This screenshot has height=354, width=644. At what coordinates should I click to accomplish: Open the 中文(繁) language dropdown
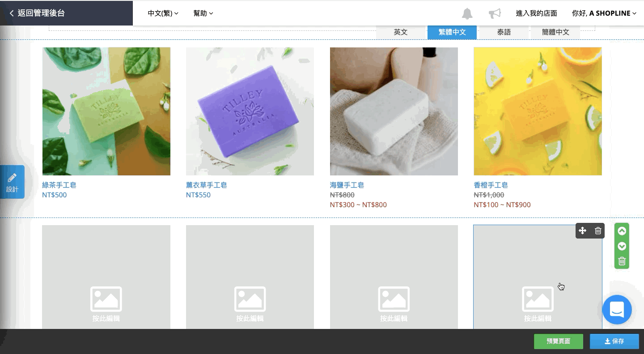pyautogui.click(x=163, y=13)
